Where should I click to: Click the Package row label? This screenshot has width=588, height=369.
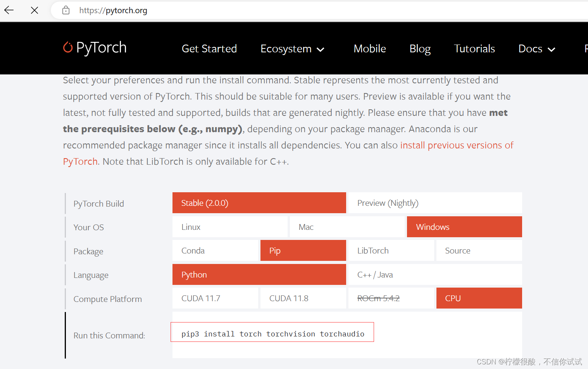88,252
